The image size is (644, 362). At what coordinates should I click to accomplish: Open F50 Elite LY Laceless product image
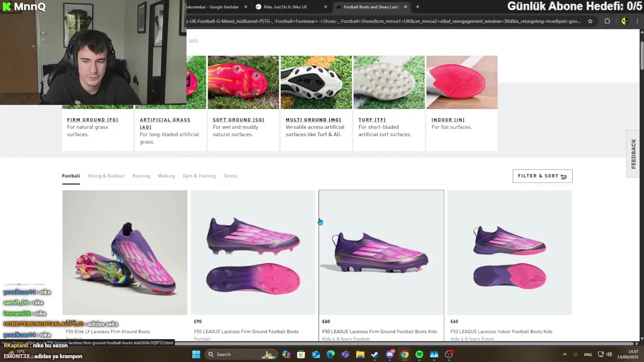125,252
